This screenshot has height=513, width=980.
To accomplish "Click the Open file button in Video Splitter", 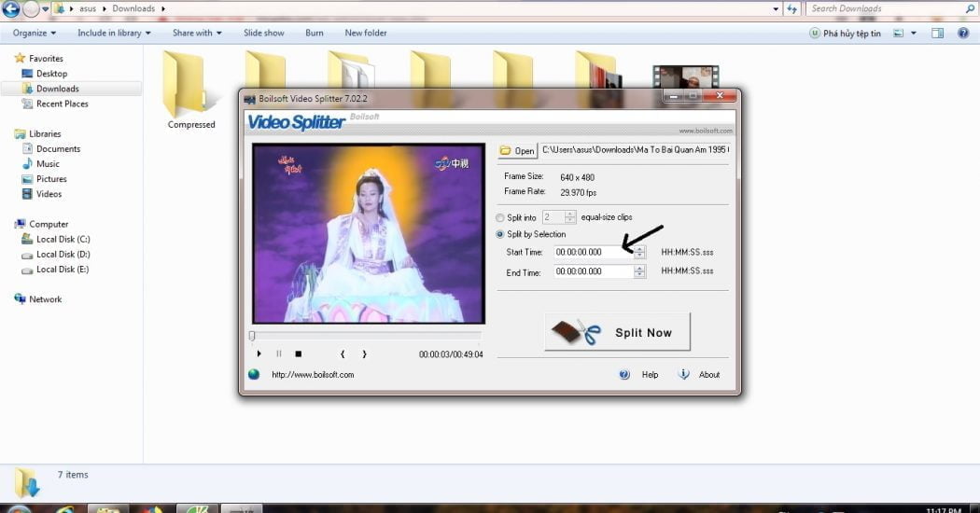I will [x=517, y=150].
